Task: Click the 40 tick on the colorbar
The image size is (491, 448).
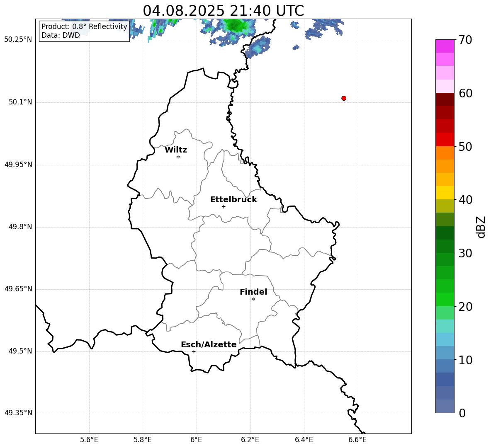Action: click(x=465, y=200)
